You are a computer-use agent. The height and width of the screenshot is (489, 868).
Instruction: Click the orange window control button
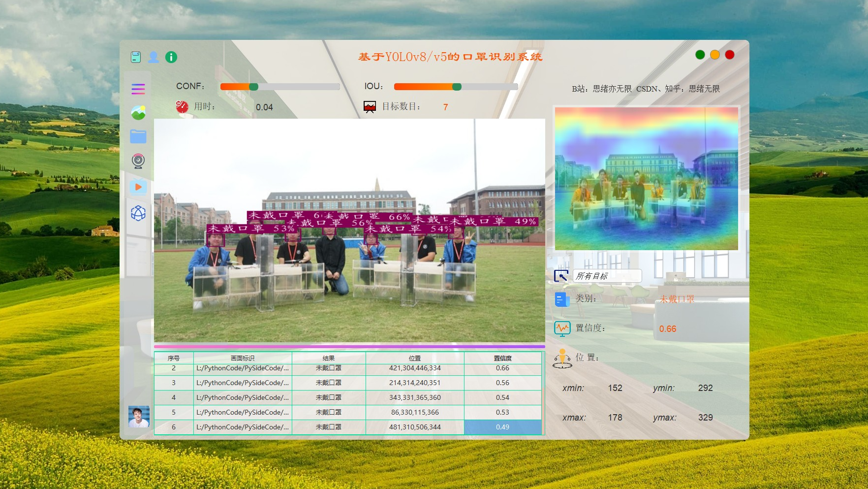click(x=714, y=55)
